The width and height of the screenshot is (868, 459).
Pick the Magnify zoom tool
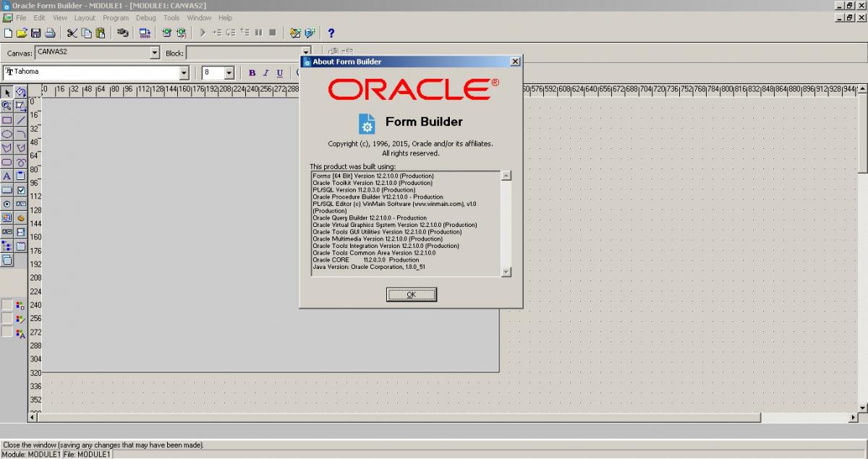[7, 106]
